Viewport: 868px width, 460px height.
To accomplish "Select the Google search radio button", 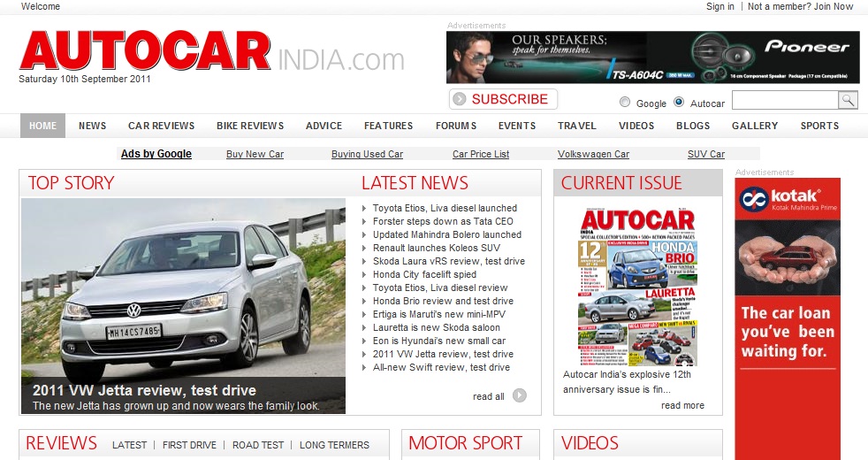I will click(x=625, y=102).
